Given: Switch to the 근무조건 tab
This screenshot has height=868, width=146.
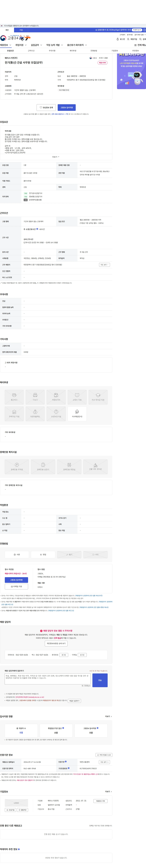Looking at the screenshot, I should coord(31,51).
